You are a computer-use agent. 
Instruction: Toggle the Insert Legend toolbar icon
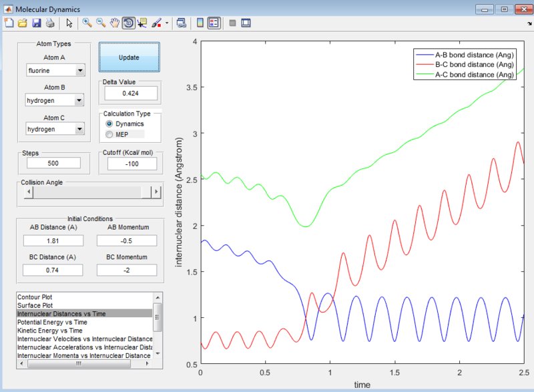click(214, 23)
